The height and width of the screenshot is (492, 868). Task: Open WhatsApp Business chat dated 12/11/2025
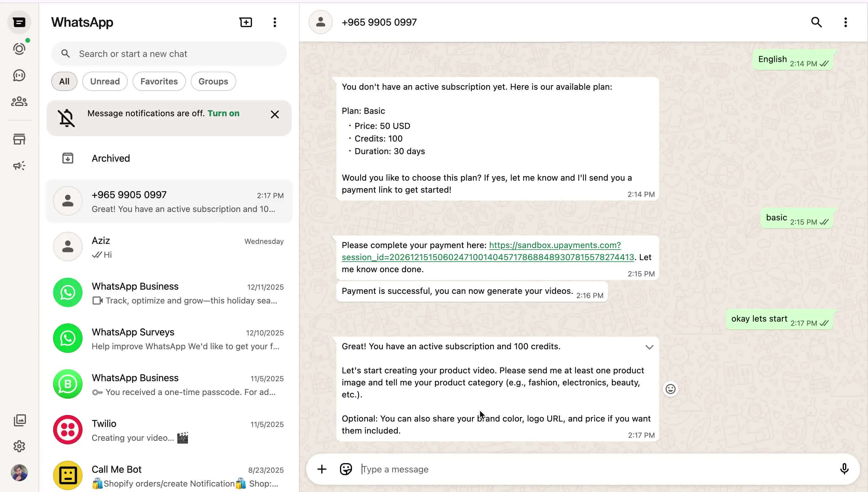[169, 293]
